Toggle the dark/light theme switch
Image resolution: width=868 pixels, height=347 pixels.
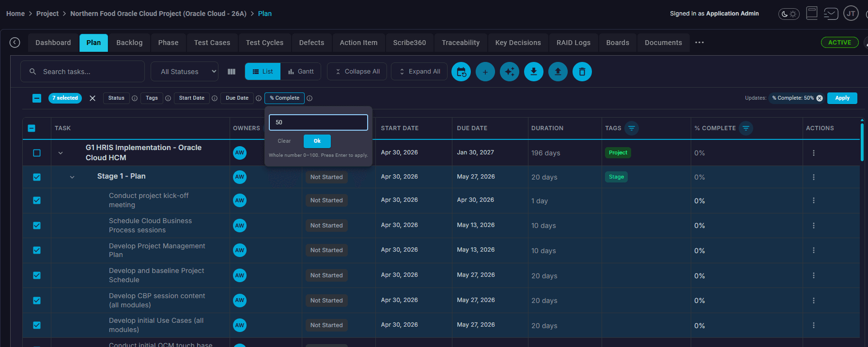point(789,14)
